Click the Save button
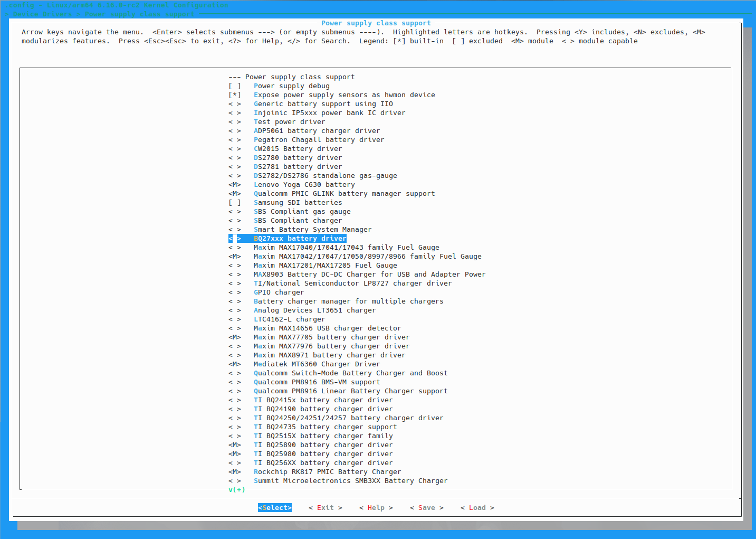The width and height of the screenshot is (756, 539). (426, 508)
